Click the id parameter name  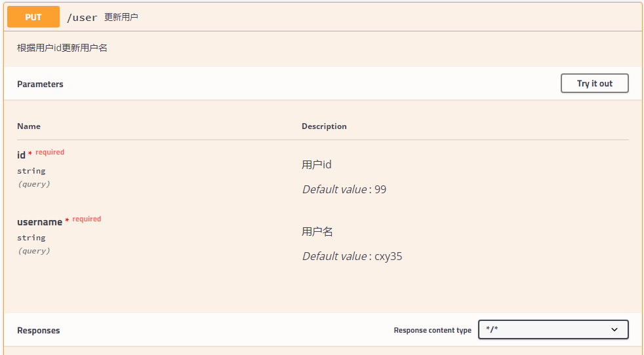tap(21, 155)
